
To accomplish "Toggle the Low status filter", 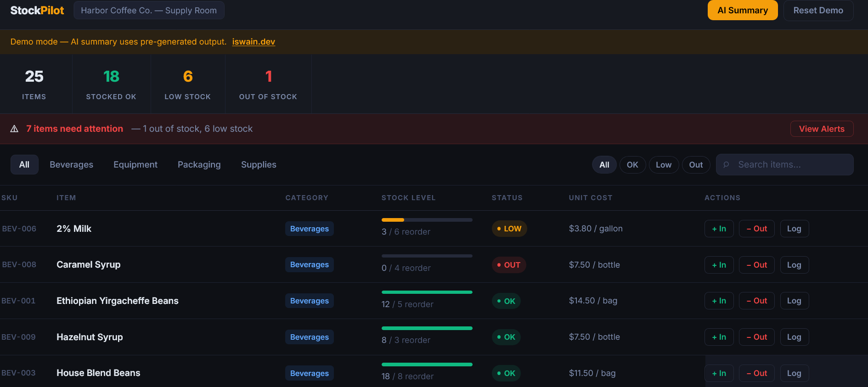I will pos(663,165).
